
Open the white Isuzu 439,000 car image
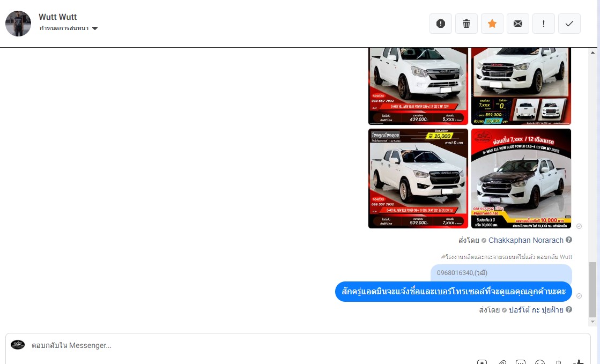pos(418,86)
